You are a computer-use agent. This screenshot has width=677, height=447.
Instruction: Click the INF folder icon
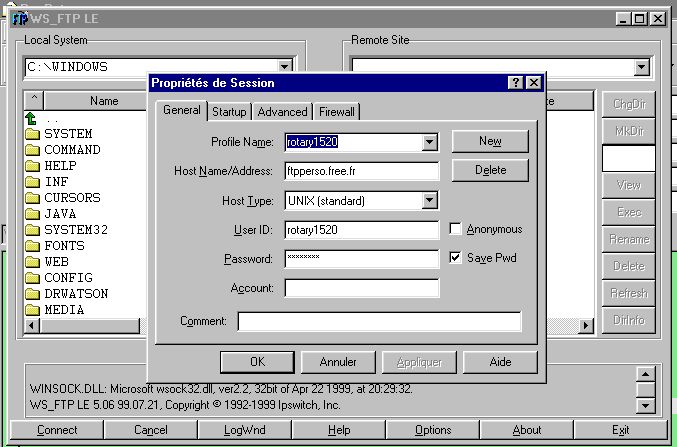[x=32, y=182]
